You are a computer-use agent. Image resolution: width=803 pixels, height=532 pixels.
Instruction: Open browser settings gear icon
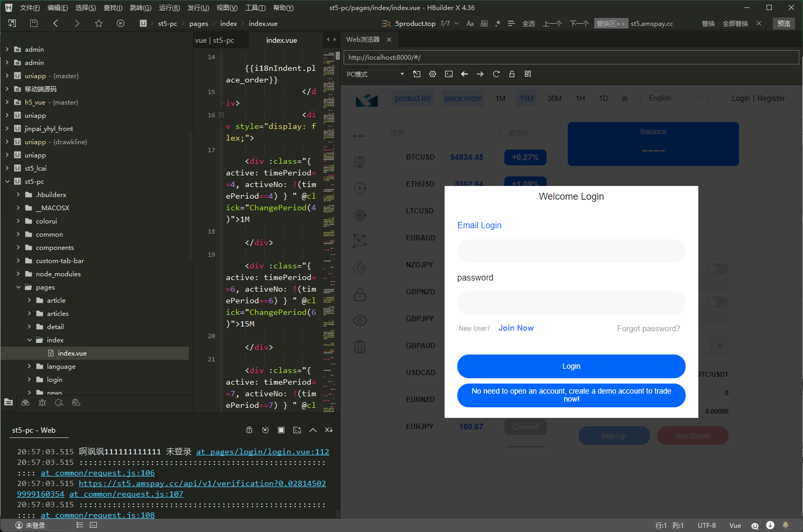point(432,74)
